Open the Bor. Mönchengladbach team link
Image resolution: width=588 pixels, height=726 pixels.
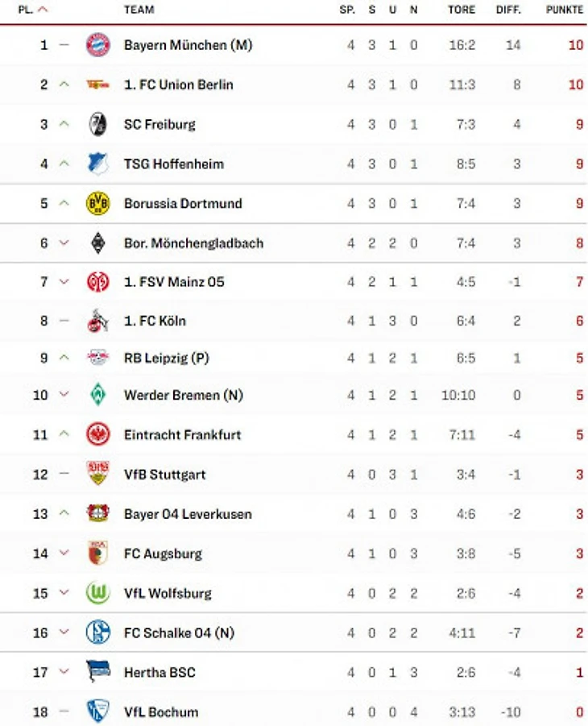[193, 243]
